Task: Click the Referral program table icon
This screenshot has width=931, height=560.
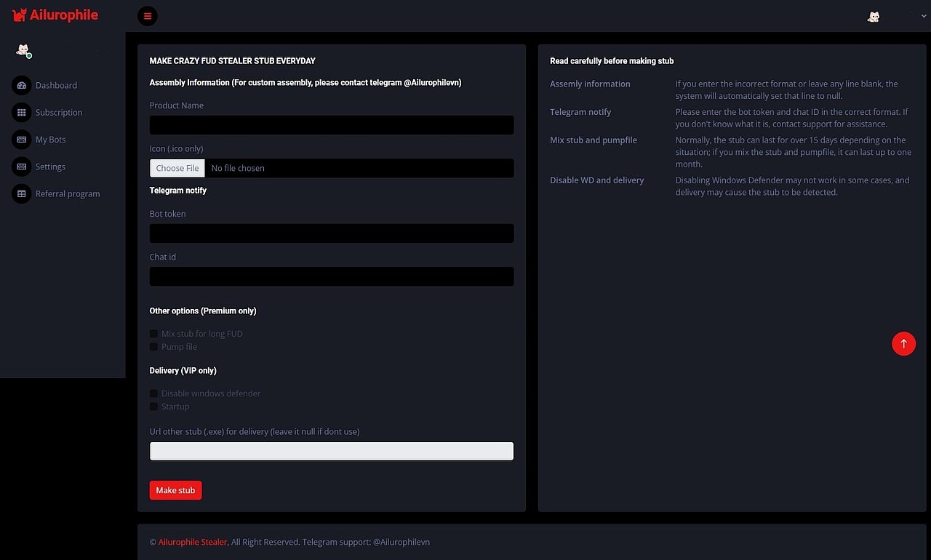Action: [x=21, y=194]
